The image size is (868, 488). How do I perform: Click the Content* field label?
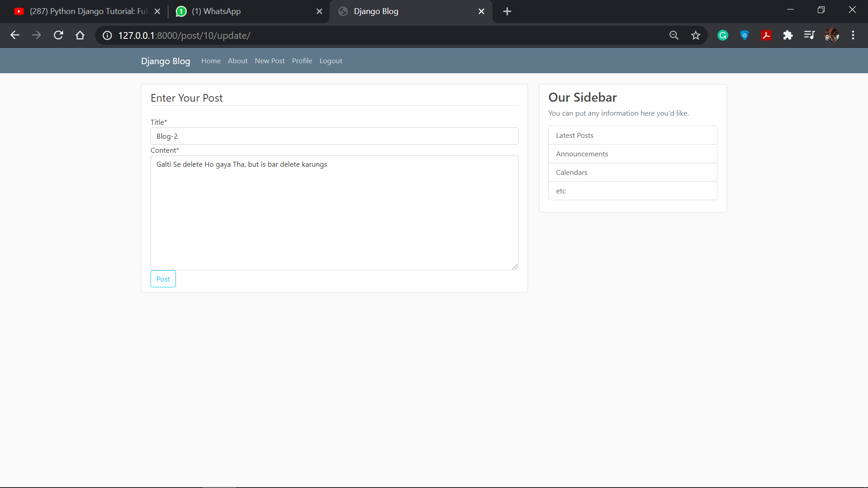tap(165, 150)
